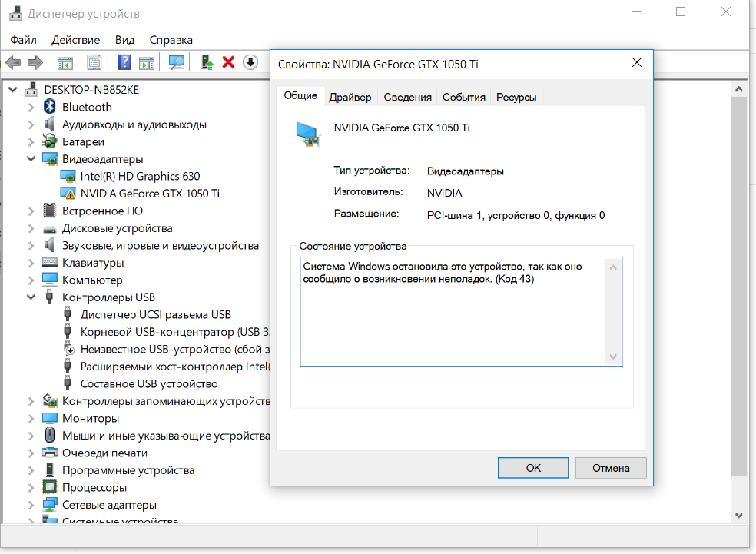The image size is (756, 554).
Task: Expand the Программные устройства node
Action: [31, 470]
